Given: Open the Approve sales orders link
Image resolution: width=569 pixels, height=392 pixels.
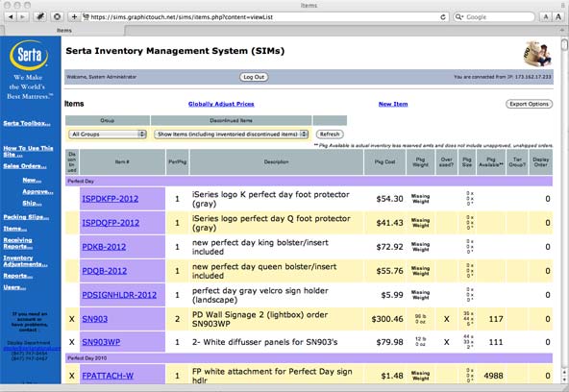Looking at the screenshot, I should click(x=37, y=191).
